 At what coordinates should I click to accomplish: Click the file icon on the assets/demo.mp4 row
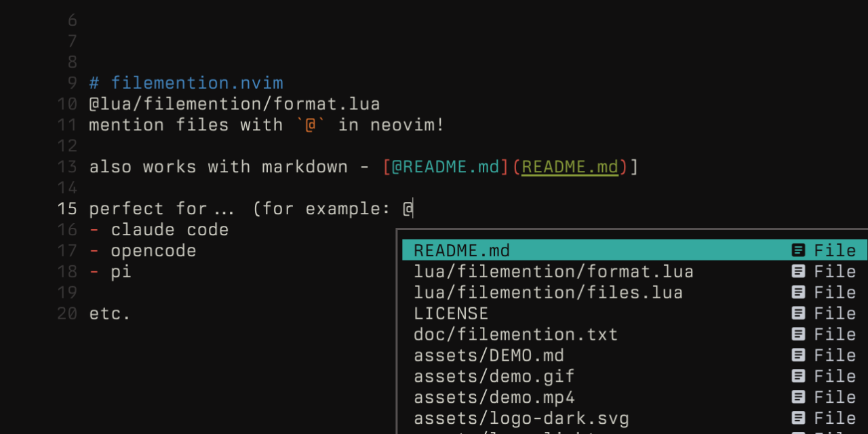(799, 397)
